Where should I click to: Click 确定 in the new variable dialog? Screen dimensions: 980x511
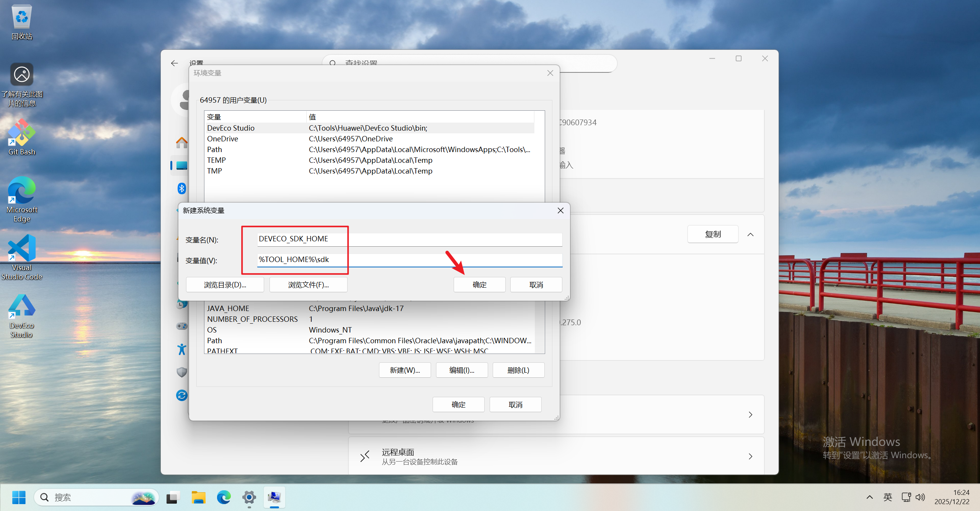(479, 285)
